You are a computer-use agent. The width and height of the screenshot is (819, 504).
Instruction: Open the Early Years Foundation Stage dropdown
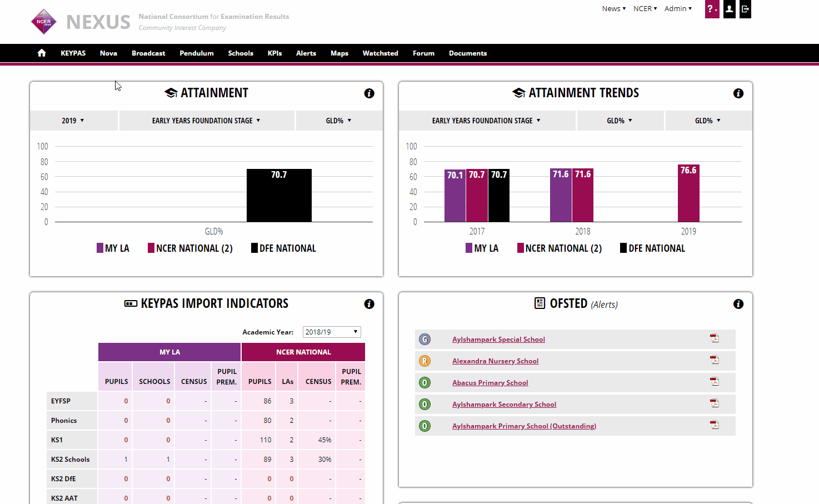(206, 120)
